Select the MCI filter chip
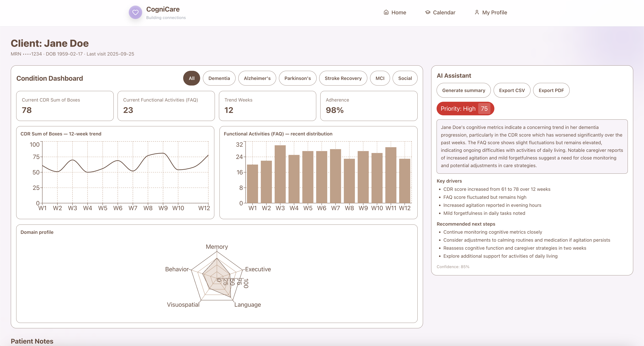Image resolution: width=644 pixels, height=346 pixels. tap(380, 78)
